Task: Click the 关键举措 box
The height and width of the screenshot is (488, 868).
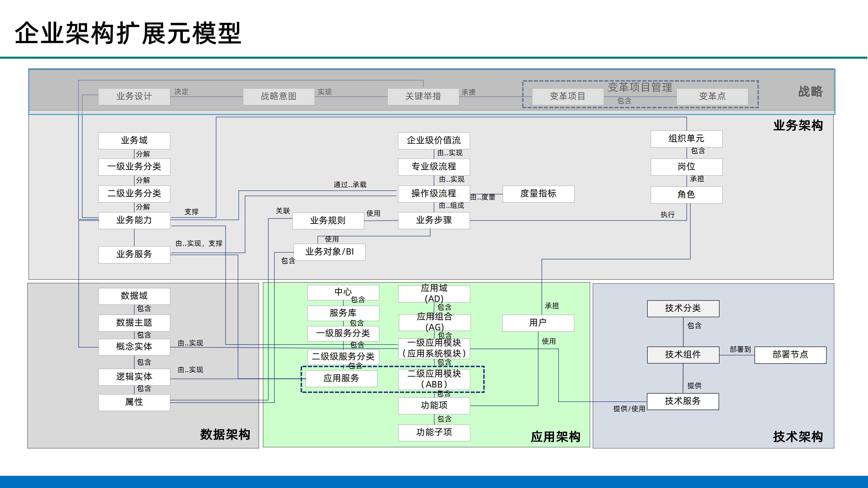Action: pos(423,97)
